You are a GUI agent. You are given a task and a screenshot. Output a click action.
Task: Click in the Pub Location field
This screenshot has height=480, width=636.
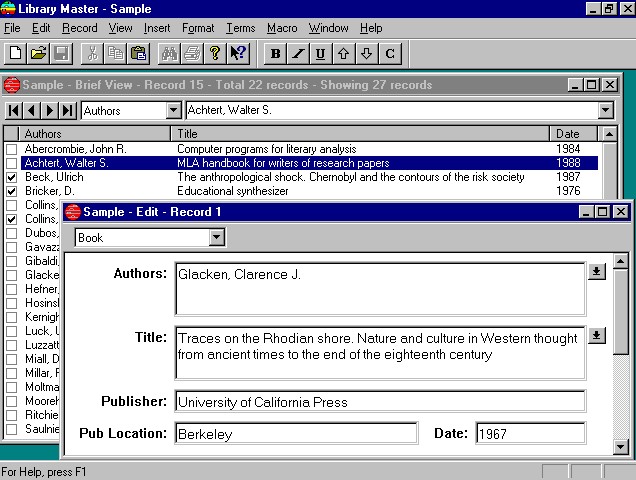(x=297, y=433)
